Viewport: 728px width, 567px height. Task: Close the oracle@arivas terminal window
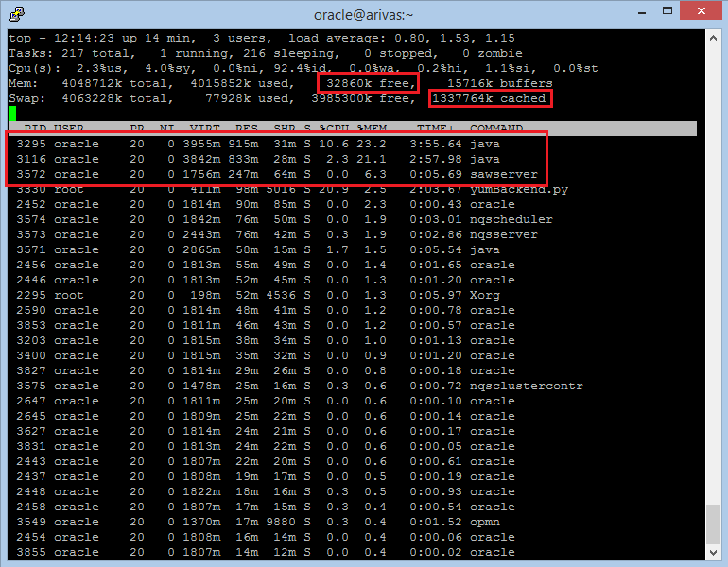(702, 10)
